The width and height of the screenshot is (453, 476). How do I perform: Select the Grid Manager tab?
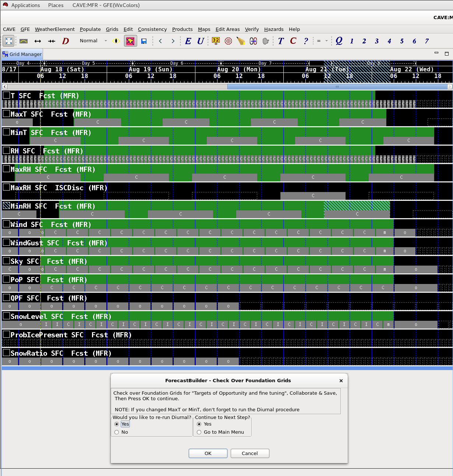[22, 54]
